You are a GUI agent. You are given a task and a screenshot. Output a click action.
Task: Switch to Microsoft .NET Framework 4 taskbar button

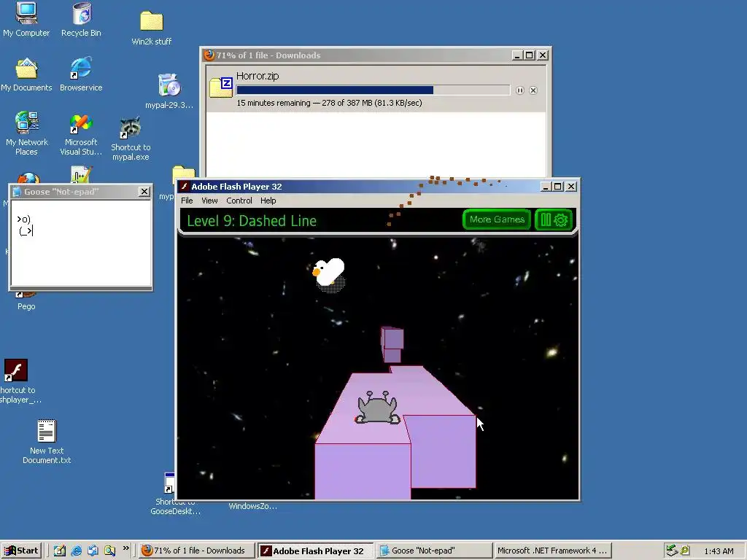[553, 551]
